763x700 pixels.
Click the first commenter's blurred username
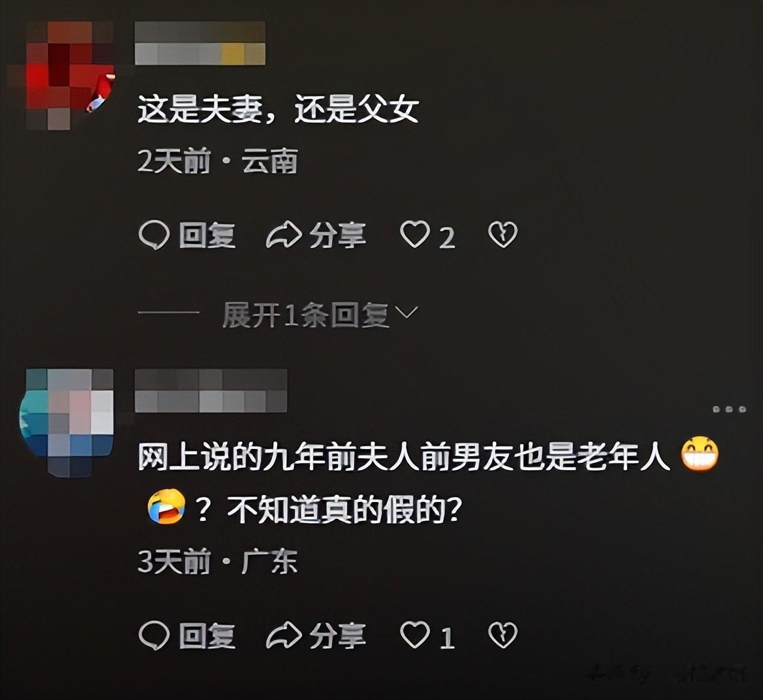tap(200, 43)
